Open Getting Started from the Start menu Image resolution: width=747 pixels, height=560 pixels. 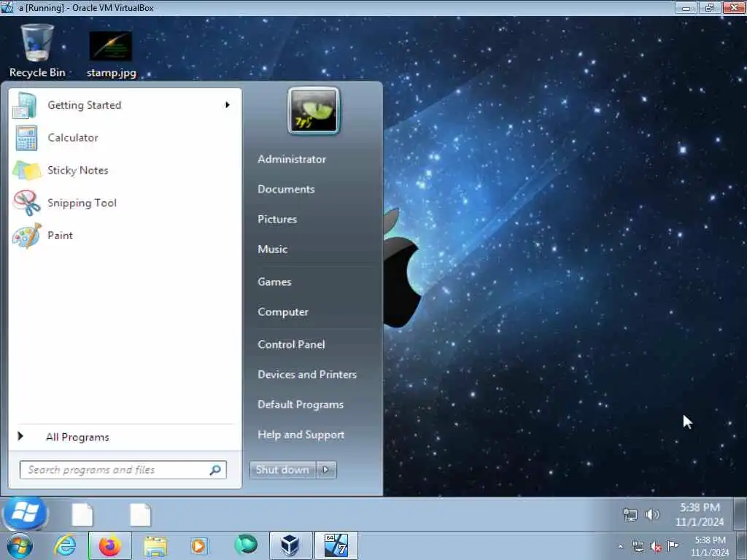click(x=125, y=105)
